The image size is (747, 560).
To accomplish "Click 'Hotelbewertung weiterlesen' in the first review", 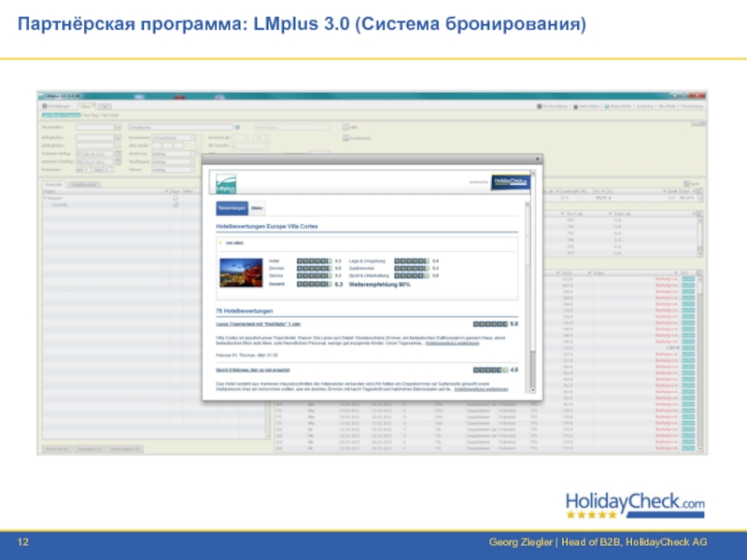I will click(452, 343).
